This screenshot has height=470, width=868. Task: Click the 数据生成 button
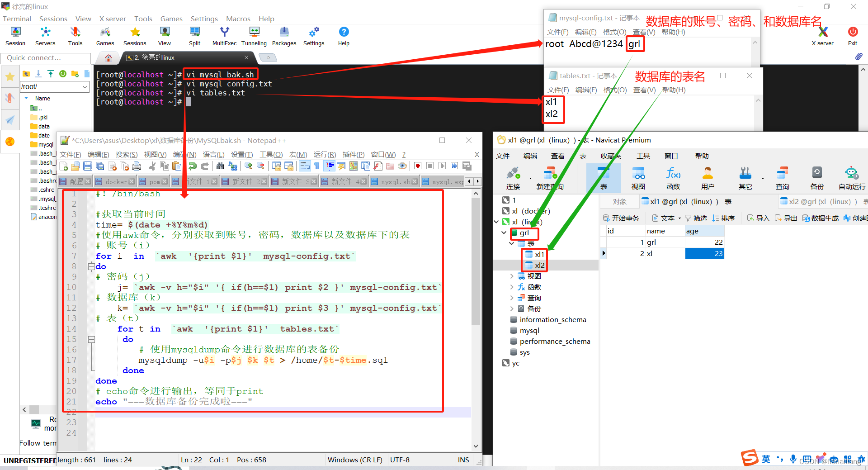point(821,218)
